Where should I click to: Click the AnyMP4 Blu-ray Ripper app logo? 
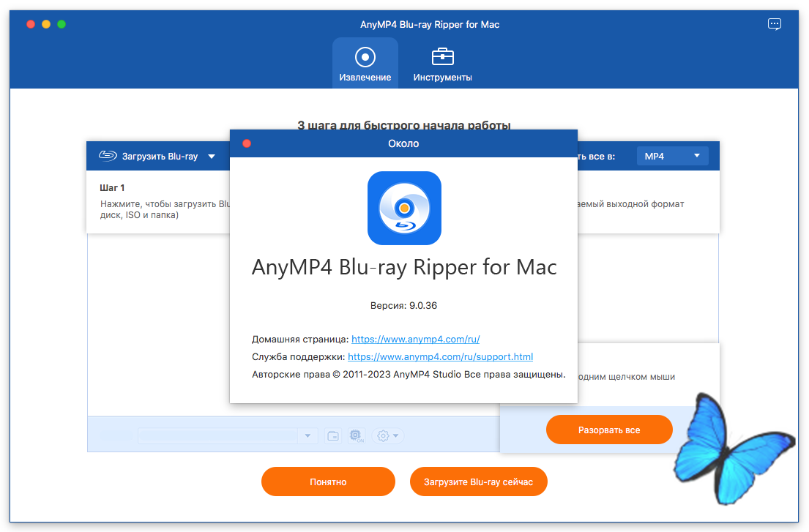(404, 209)
